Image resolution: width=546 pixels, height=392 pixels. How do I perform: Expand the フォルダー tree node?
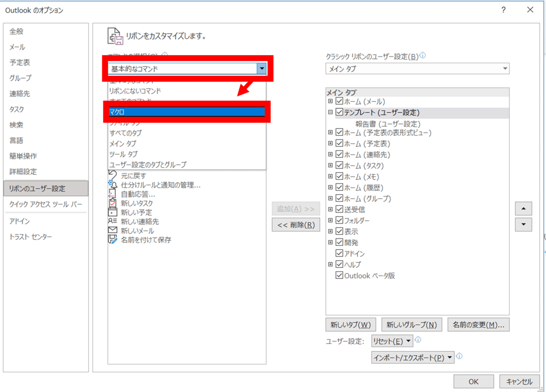(x=330, y=221)
